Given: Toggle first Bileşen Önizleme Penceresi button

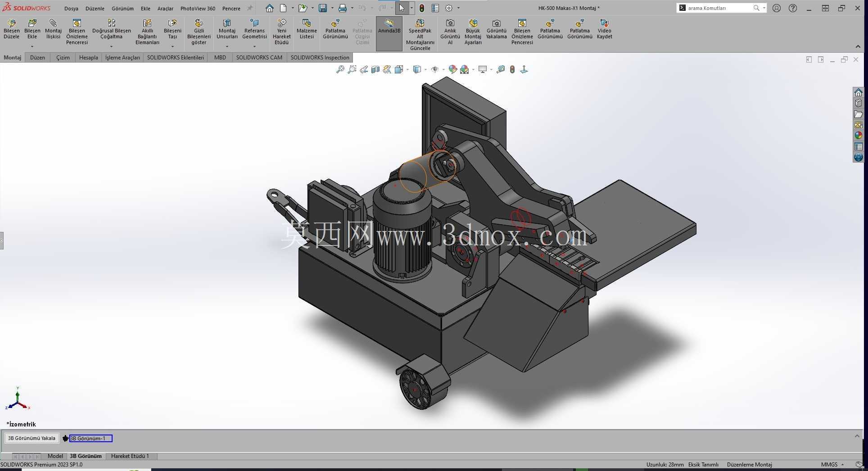Looking at the screenshot, I should click(x=77, y=32).
